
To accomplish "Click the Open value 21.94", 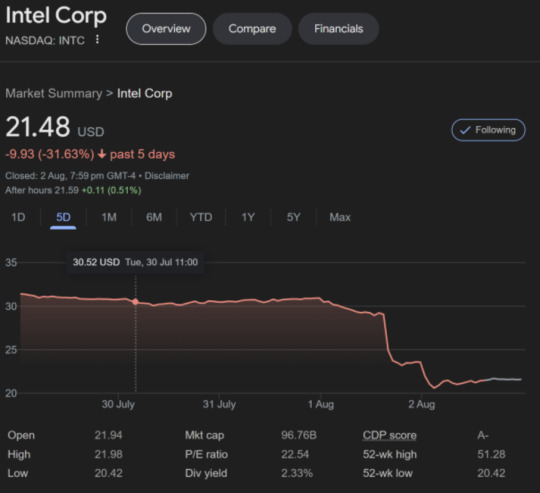I will (108, 435).
